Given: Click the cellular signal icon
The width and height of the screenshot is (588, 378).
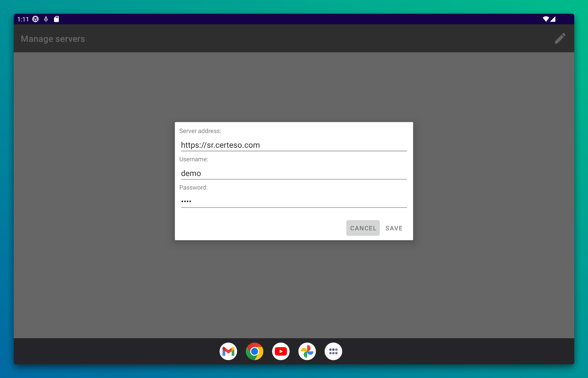Looking at the screenshot, I should coord(553,19).
